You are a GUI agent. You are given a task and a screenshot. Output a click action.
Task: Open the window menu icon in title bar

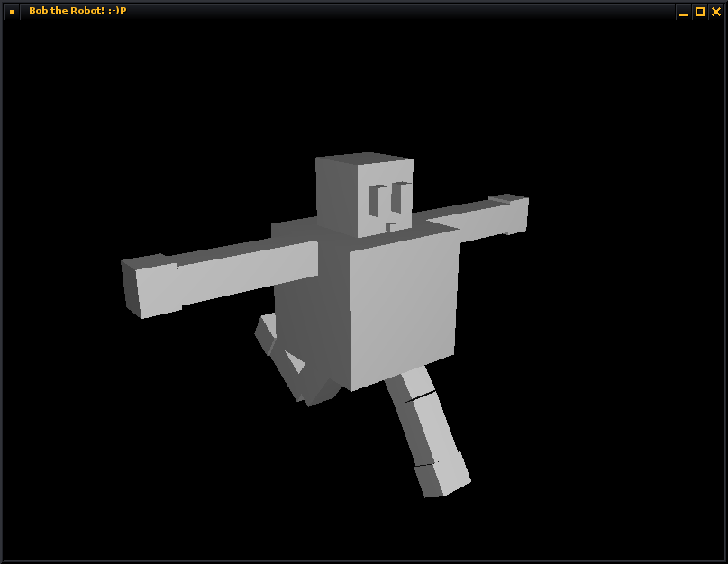click(x=12, y=11)
